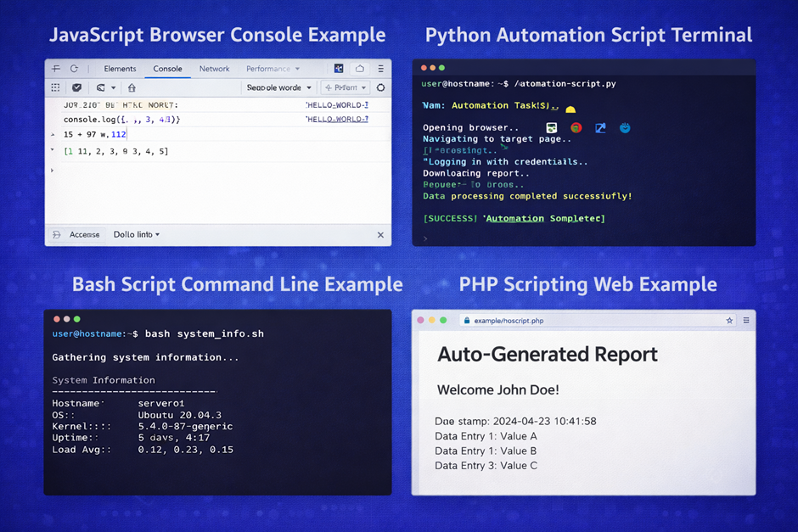Switch to the Network tab
Image resolution: width=798 pixels, height=532 pixels.
214,69
